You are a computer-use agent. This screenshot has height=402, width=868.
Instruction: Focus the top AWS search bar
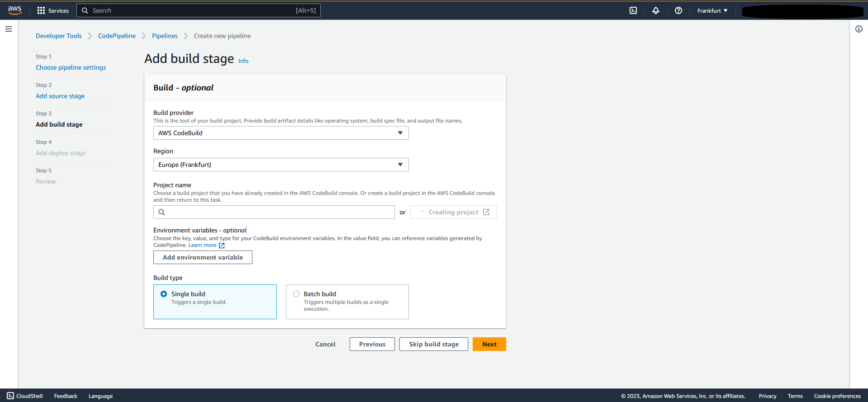click(199, 10)
